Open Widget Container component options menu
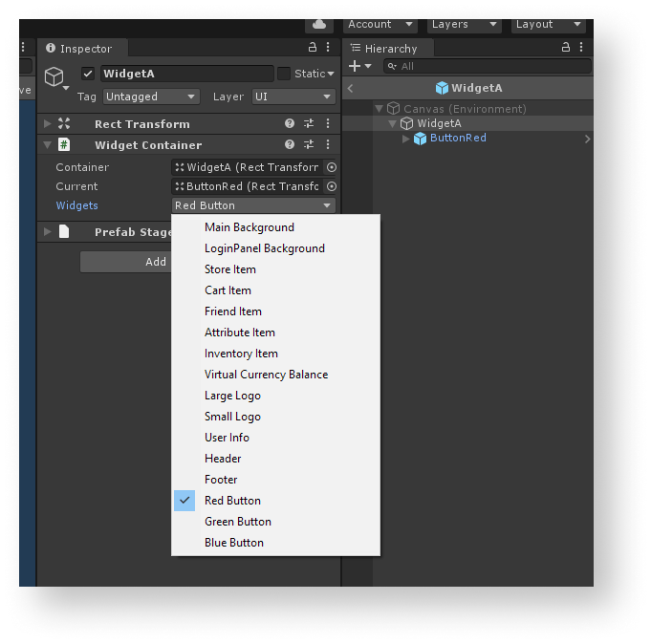 coord(328,144)
